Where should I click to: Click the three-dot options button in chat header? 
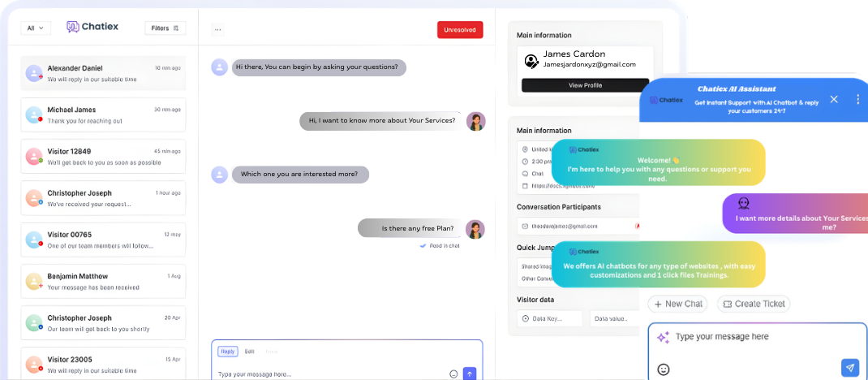point(217,30)
